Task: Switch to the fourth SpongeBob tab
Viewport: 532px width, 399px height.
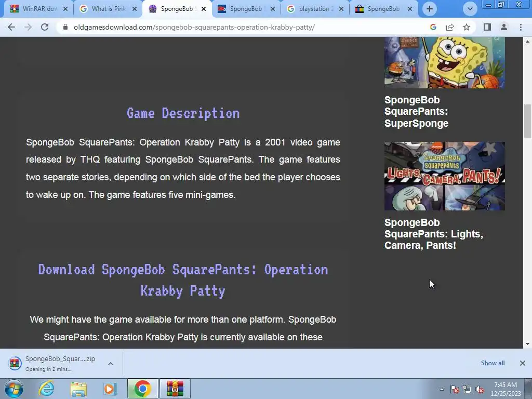Action: pos(246,9)
